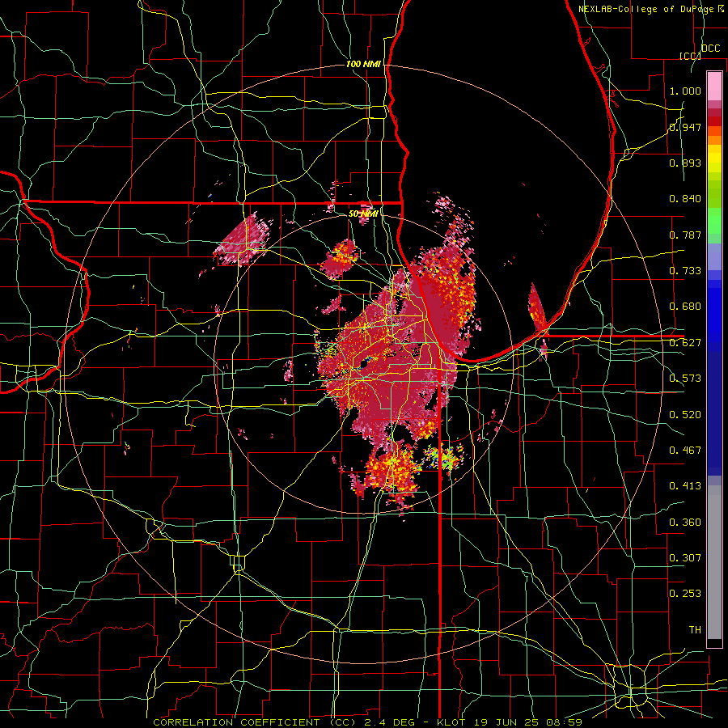
Task: Click the TH threshold label
Action: 695,630
